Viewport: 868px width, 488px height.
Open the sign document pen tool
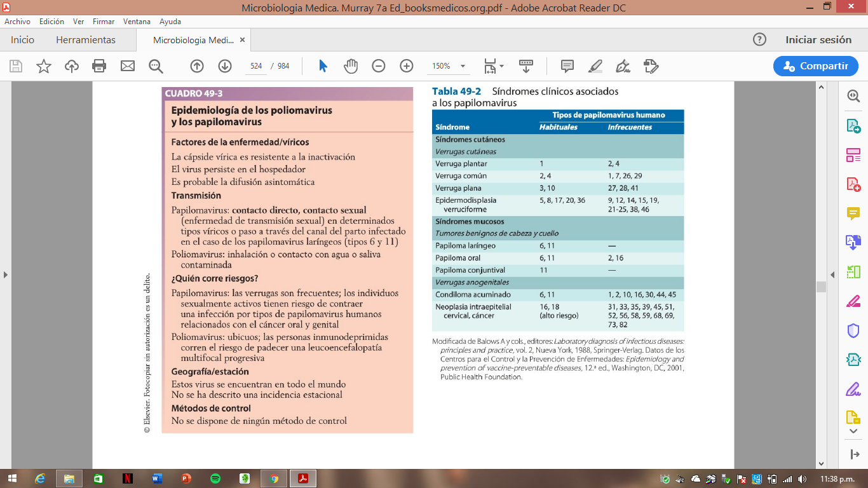pos(623,66)
